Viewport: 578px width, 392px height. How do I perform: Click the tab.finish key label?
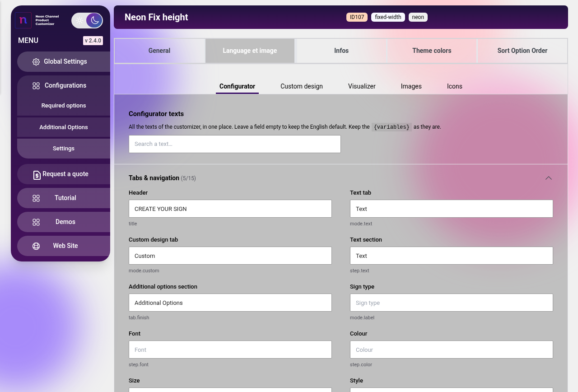pyautogui.click(x=139, y=317)
